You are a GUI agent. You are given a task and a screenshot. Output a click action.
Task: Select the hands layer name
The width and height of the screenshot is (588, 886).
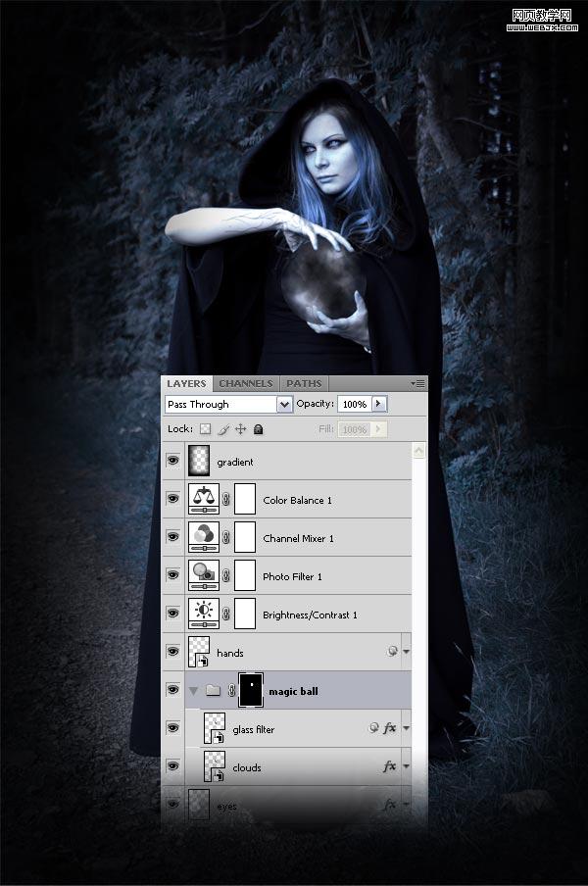[x=230, y=653]
